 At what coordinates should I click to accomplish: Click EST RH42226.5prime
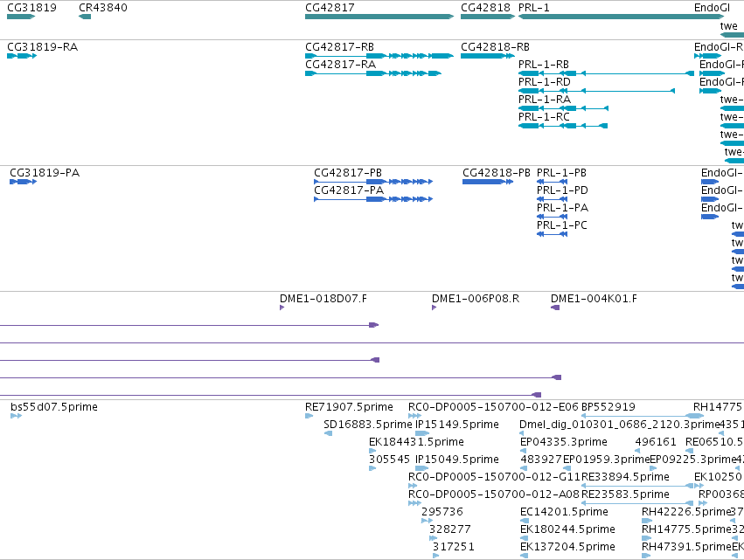pyautogui.click(x=647, y=521)
